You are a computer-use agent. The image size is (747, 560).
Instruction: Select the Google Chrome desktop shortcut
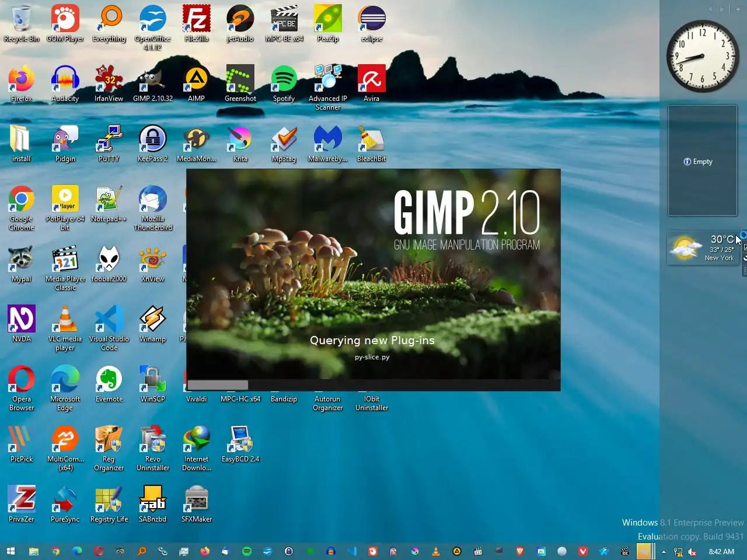[x=22, y=208]
